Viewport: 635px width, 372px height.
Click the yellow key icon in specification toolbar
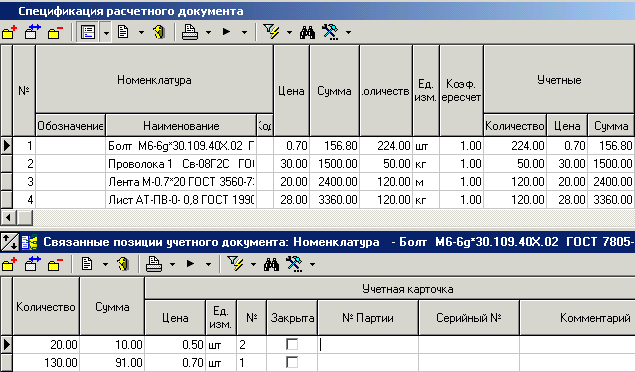[159, 32]
